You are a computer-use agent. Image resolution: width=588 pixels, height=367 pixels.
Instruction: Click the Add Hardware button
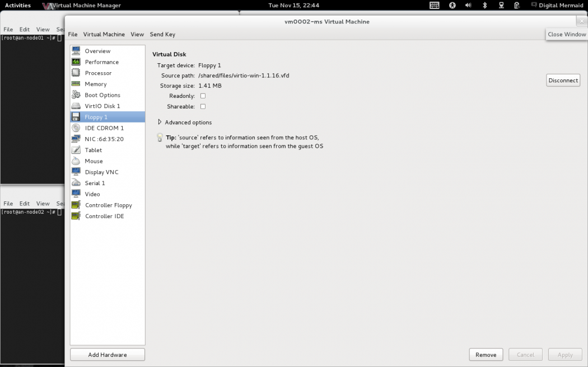tap(108, 355)
